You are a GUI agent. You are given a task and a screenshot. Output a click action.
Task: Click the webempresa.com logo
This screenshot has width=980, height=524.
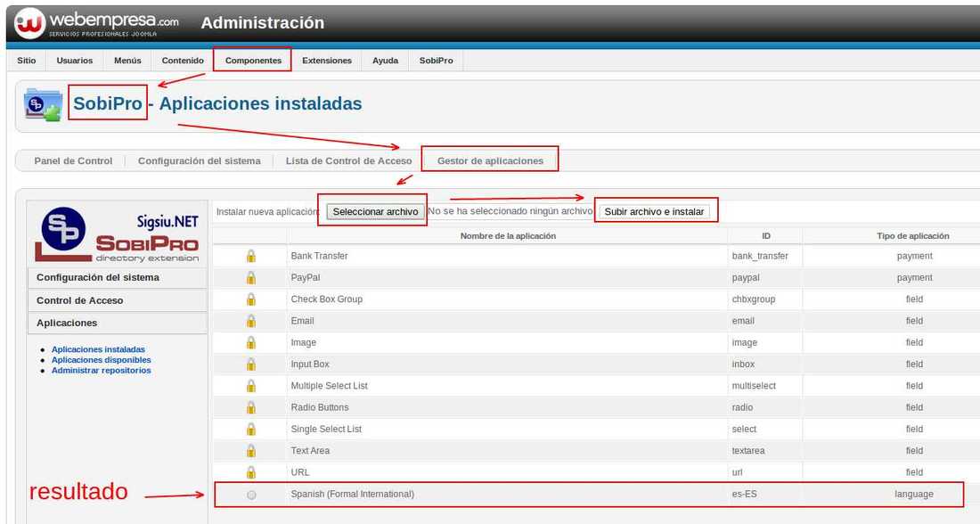97,23
